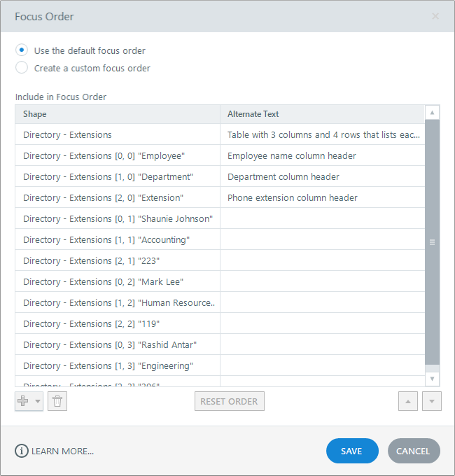Click the Shape column header
Viewport: 455px width, 476px height.
(117, 114)
